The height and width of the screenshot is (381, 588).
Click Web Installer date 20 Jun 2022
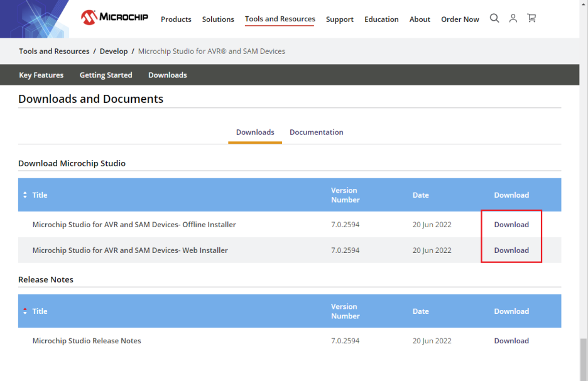coord(432,250)
